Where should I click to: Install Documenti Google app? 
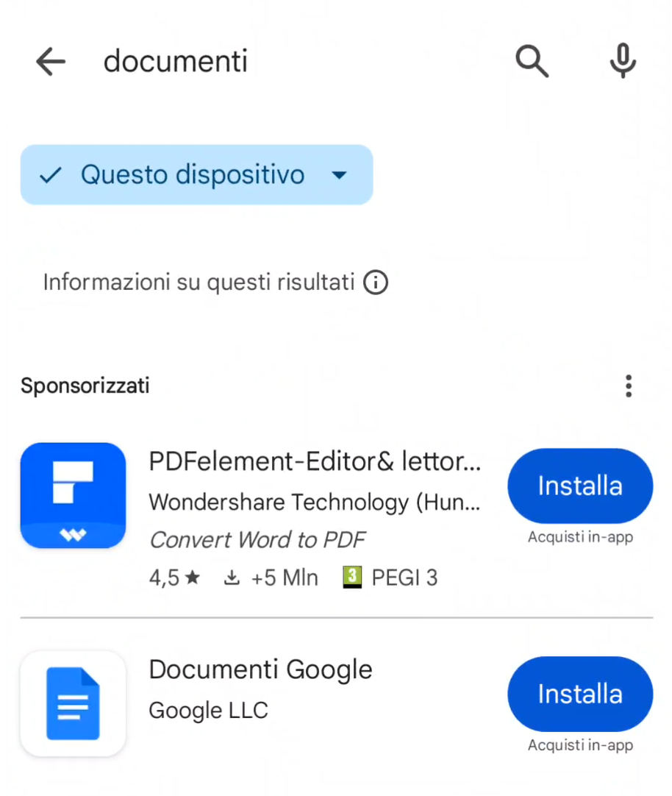pos(579,694)
